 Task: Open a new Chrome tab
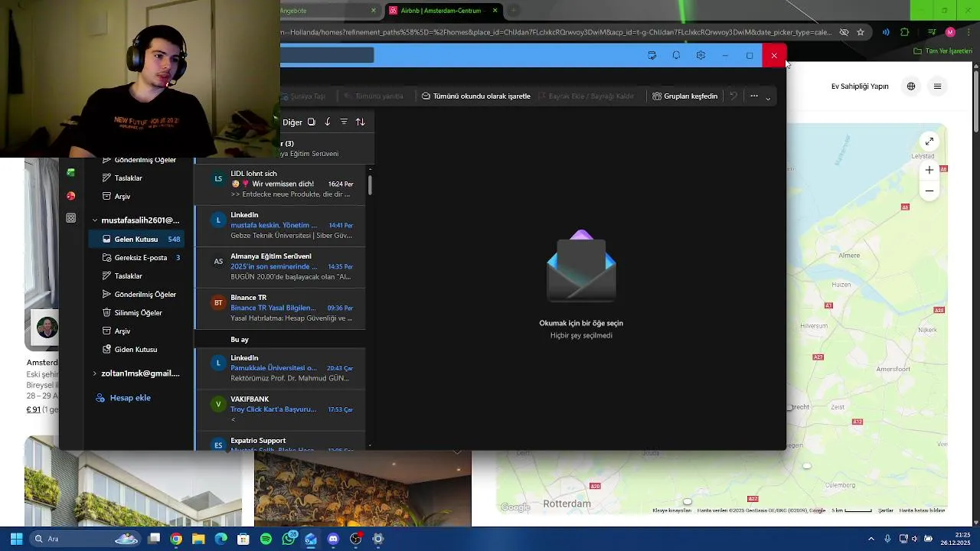click(x=514, y=11)
